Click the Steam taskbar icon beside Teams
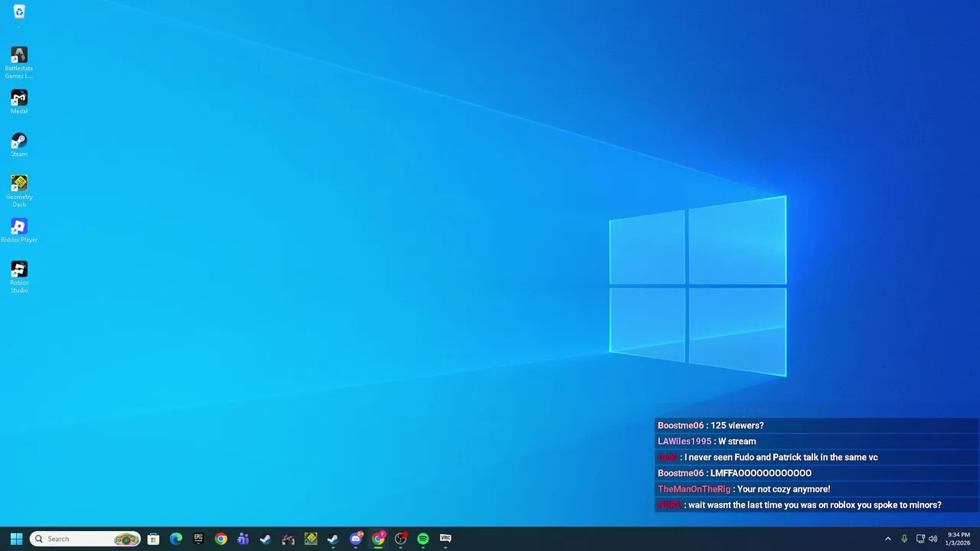Image resolution: width=980 pixels, height=551 pixels. pos(266,539)
